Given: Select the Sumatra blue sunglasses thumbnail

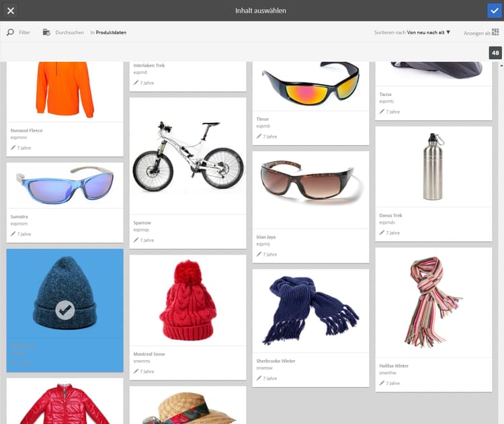Looking at the screenshot, I should coord(65,185).
